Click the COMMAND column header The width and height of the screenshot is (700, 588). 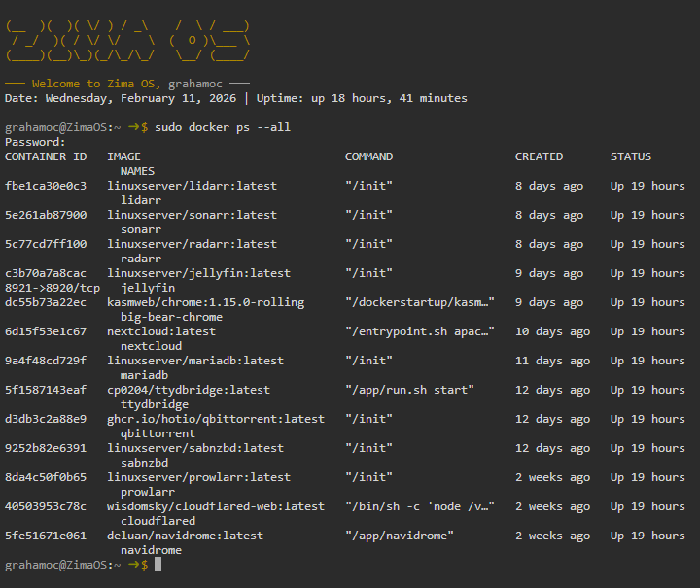click(368, 156)
